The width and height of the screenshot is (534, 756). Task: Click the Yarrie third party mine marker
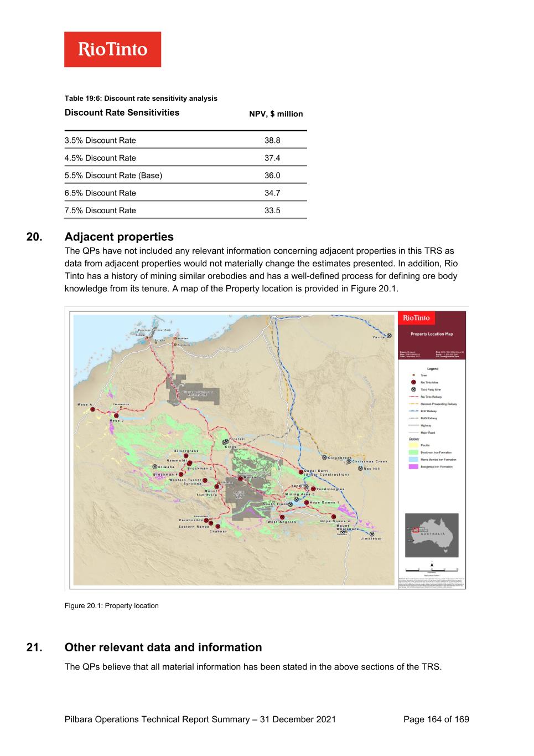click(390, 336)
